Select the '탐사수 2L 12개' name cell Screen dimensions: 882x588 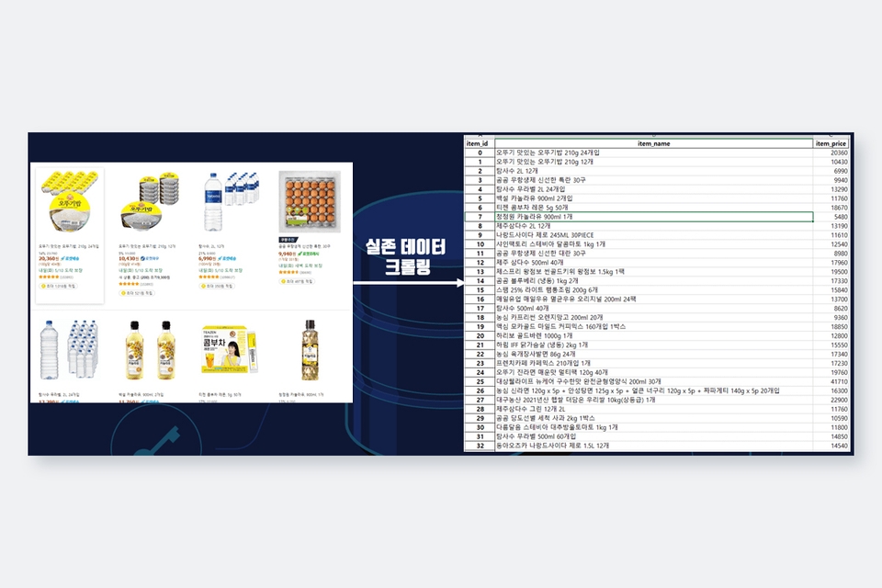pyautogui.click(x=653, y=171)
